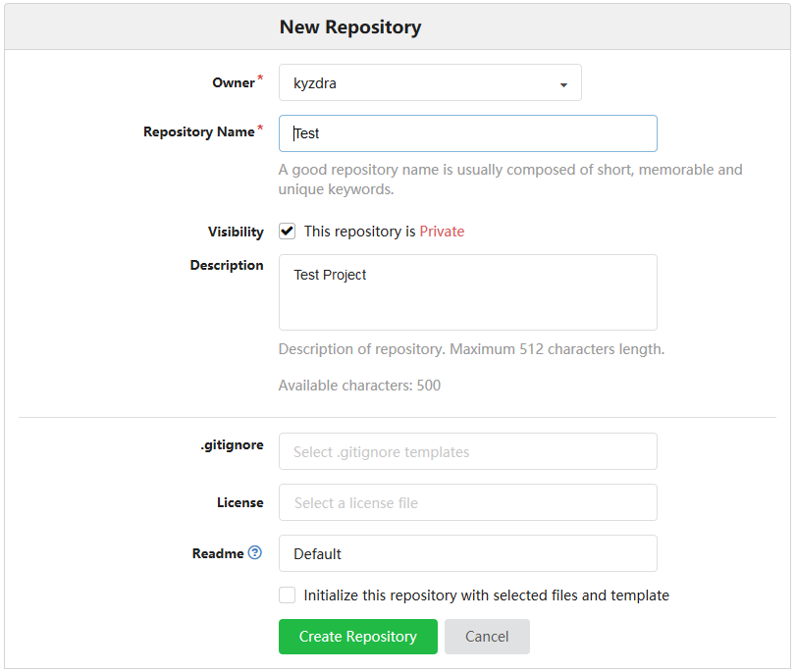The image size is (796, 672).
Task: Open the 'Select a license file' dropdown
Action: coord(467,502)
